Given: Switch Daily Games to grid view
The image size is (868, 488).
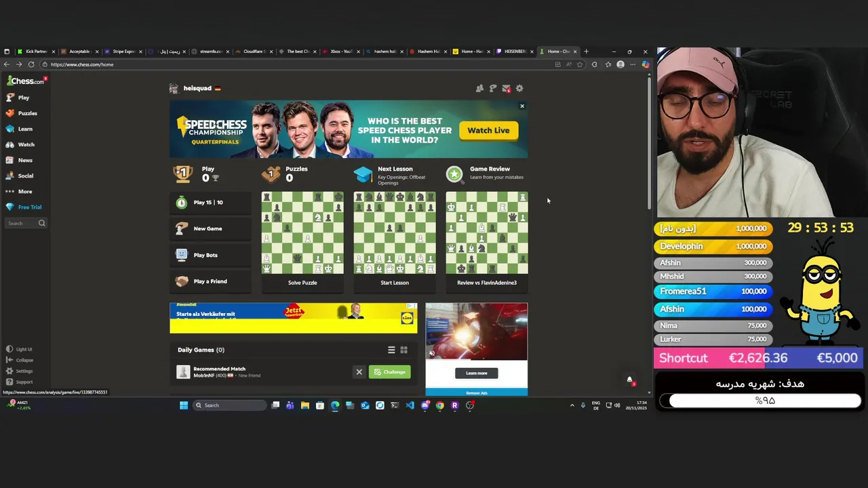Looking at the screenshot, I should coord(403,350).
